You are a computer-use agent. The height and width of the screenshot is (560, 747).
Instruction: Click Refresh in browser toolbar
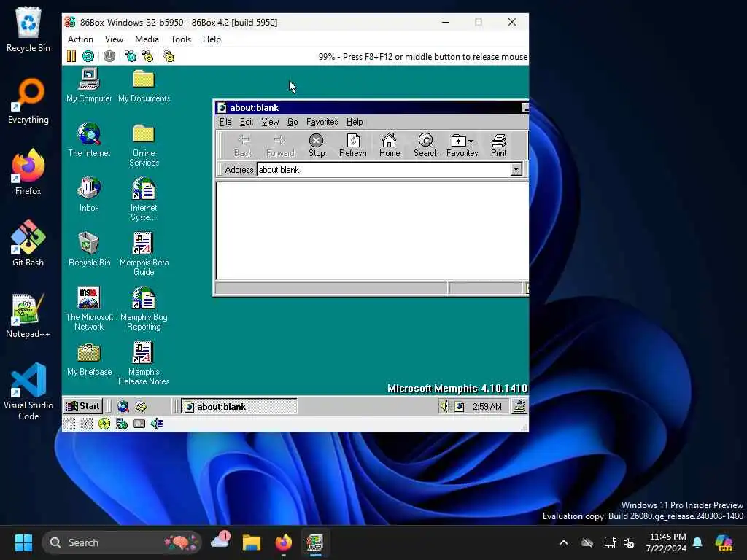coord(353,145)
